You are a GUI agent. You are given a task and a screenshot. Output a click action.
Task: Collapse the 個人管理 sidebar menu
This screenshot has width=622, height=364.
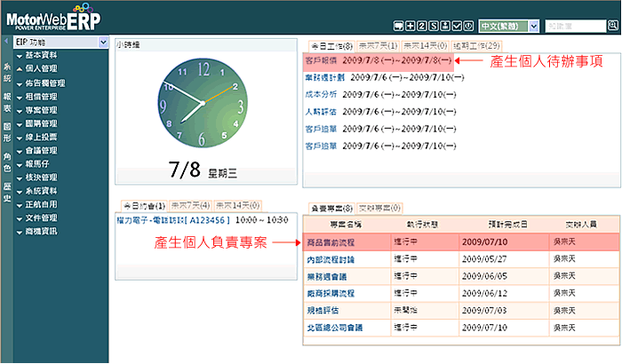[46, 67]
